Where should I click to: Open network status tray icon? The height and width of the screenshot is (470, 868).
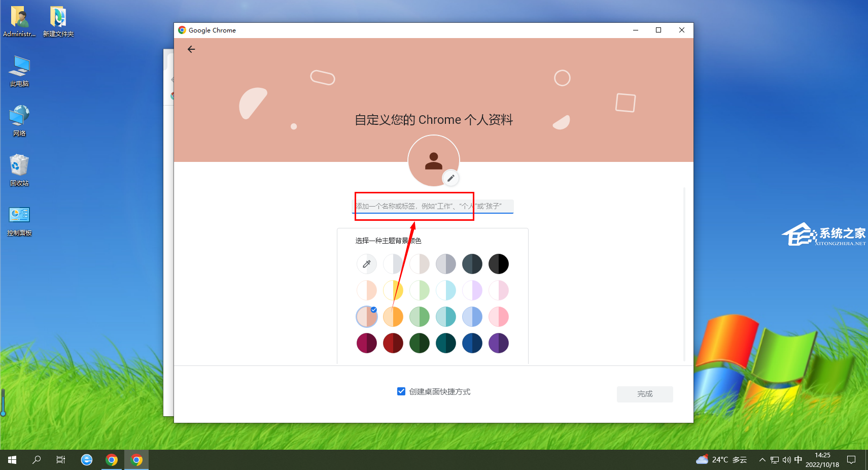775,460
